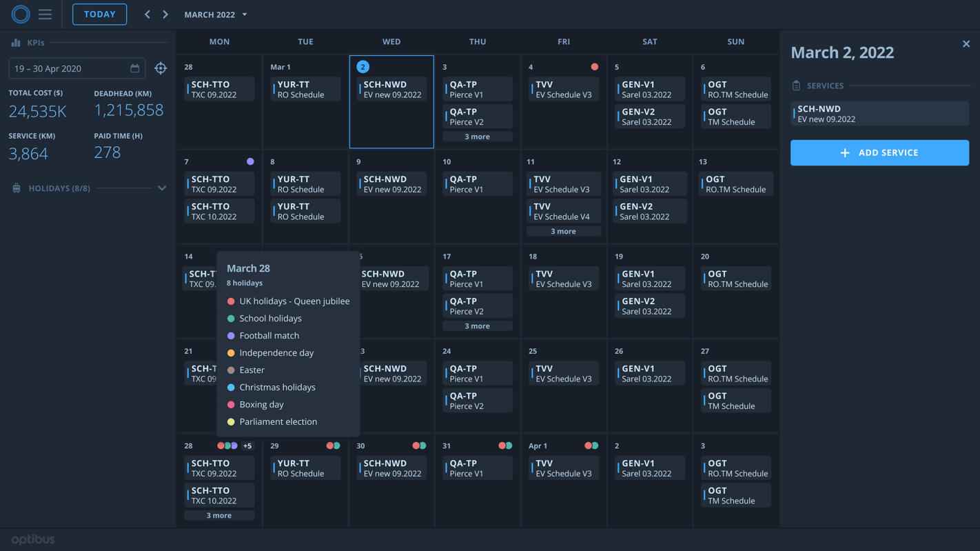Toggle the Parliament election holiday entry

[x=278, y=421]
